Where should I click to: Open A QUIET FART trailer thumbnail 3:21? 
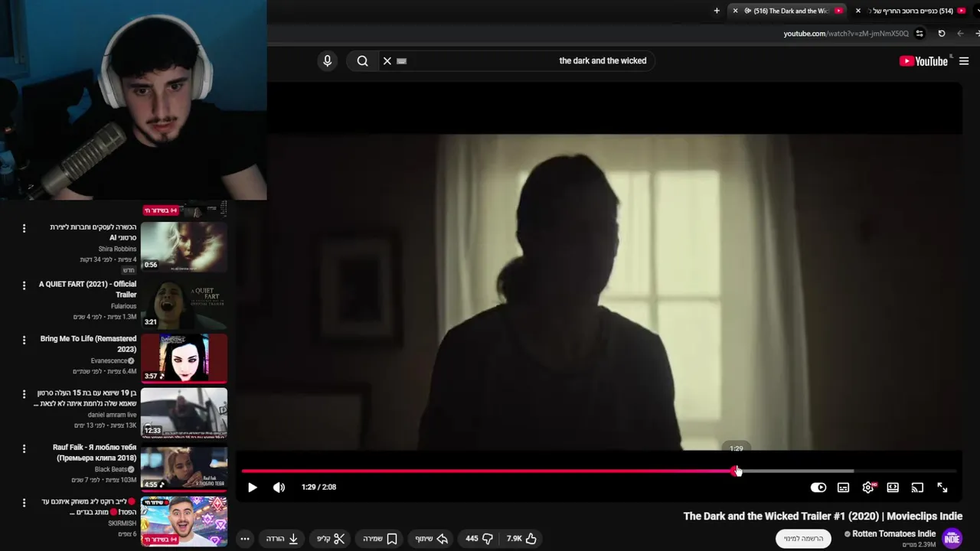(x=184, y=303)
